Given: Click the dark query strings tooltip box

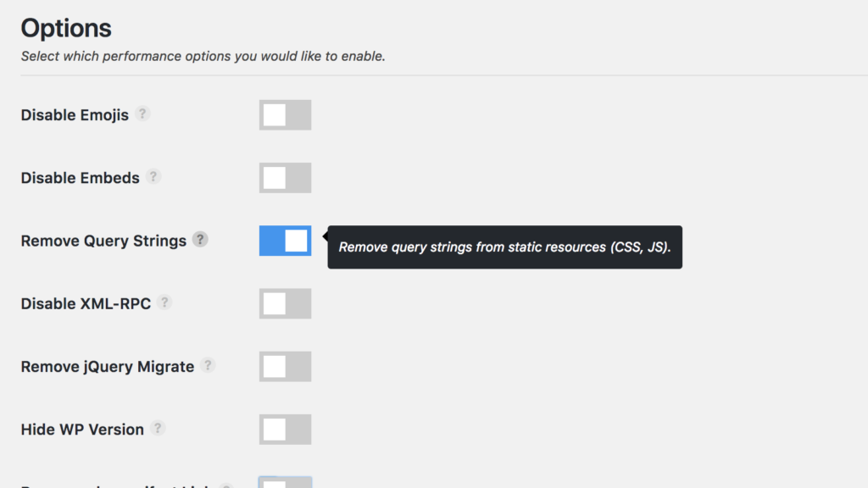Looking at the screenshot, I should [x=504, y=247].
